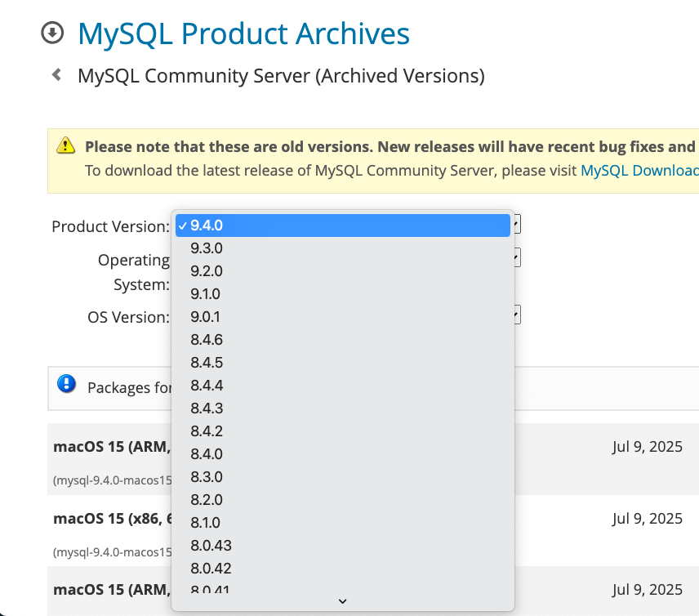Image resolution: width=699 pixels, height=616 pixels.
Task: Pick version 8.3.0 entry
Action: coord(343,477)
